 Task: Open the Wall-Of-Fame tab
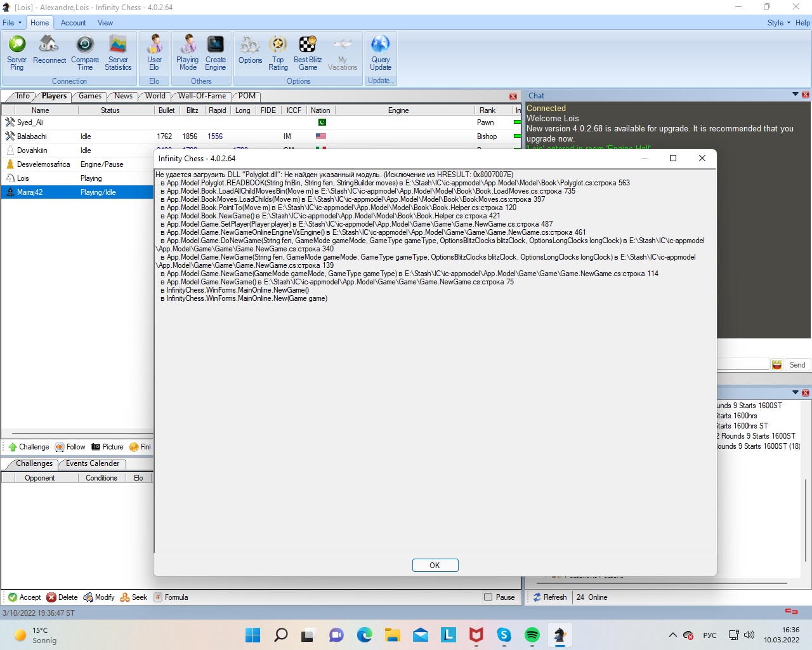[202, 96]
